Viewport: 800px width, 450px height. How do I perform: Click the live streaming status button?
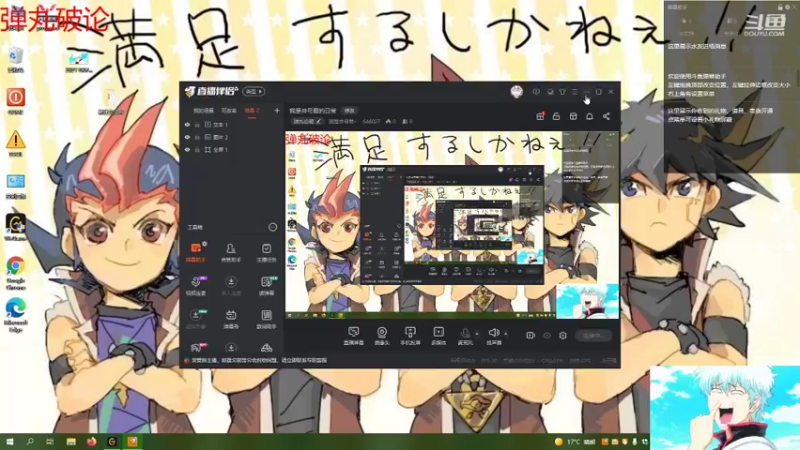tap(593, 335)
